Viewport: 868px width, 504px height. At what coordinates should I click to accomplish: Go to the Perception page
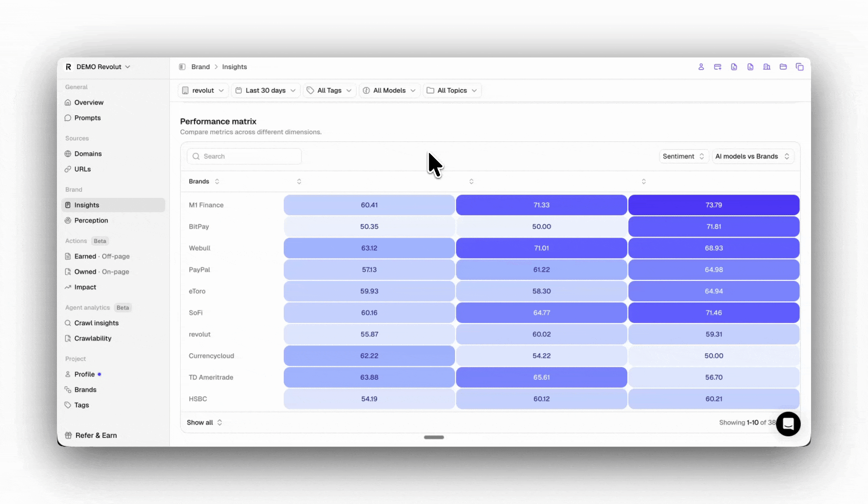[x=113, y=220]
